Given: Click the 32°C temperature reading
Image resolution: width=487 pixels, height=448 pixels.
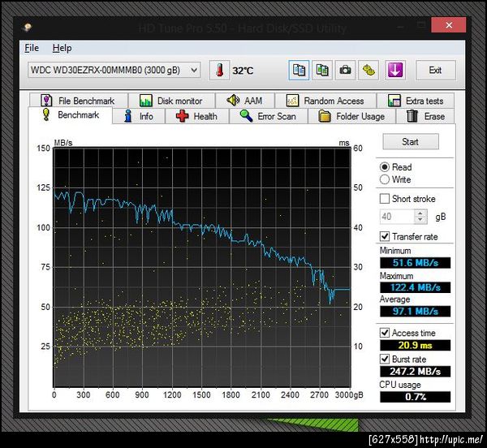Looking at the screenshot, I should 243,71.
